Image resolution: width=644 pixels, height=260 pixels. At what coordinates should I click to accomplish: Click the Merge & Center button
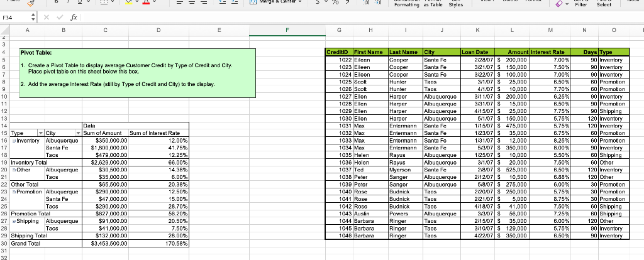273,2
